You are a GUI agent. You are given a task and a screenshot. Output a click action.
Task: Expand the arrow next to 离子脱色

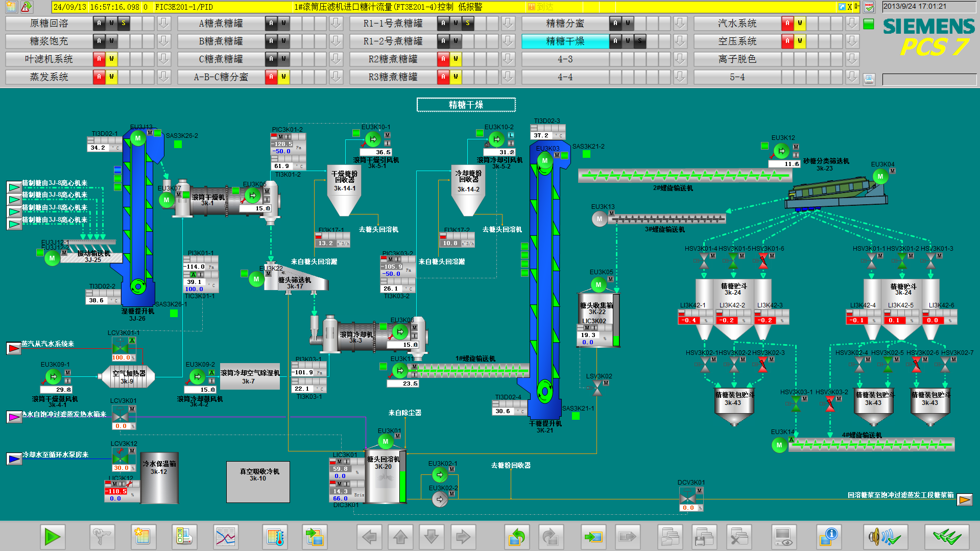click(x=852, y=59)
